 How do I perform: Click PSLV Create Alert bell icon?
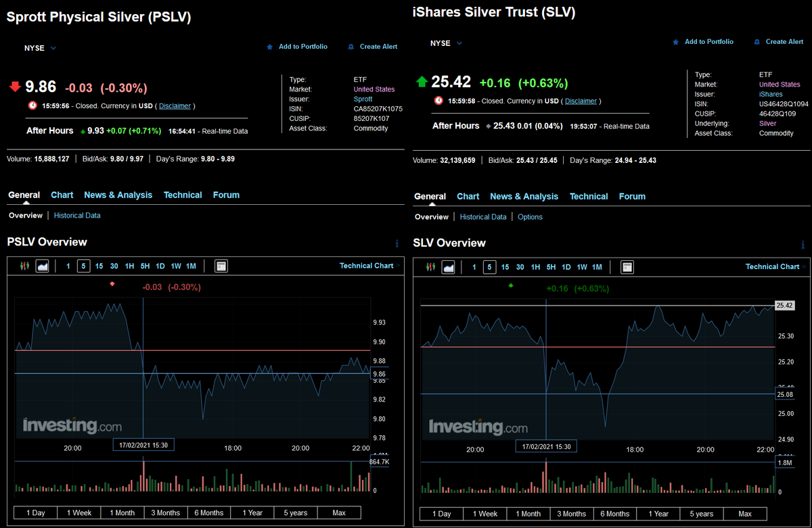[x=351, y=47]
